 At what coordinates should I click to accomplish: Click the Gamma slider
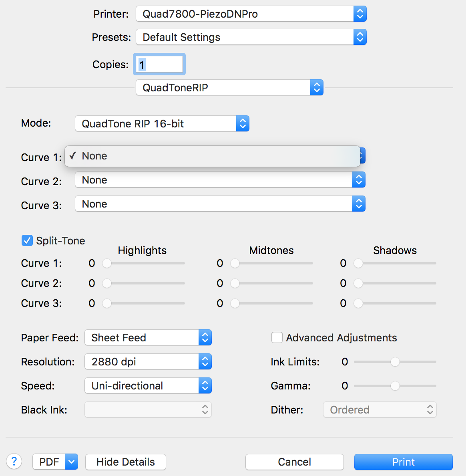tap(395, 385)
